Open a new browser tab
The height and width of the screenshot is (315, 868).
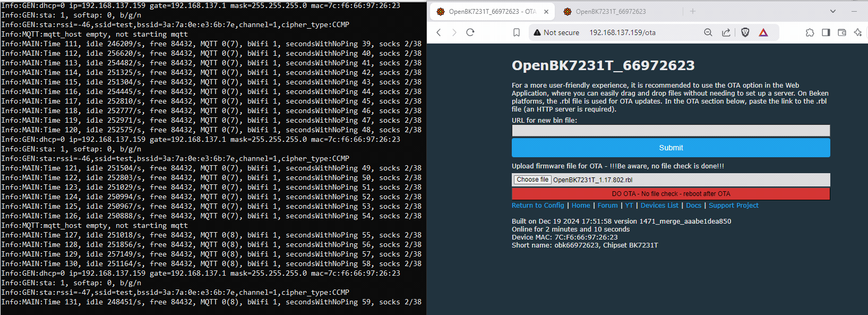692,11
